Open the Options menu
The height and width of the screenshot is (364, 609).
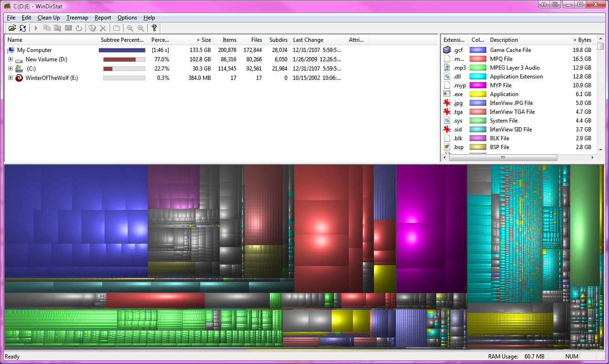click(x=127, y=18)
